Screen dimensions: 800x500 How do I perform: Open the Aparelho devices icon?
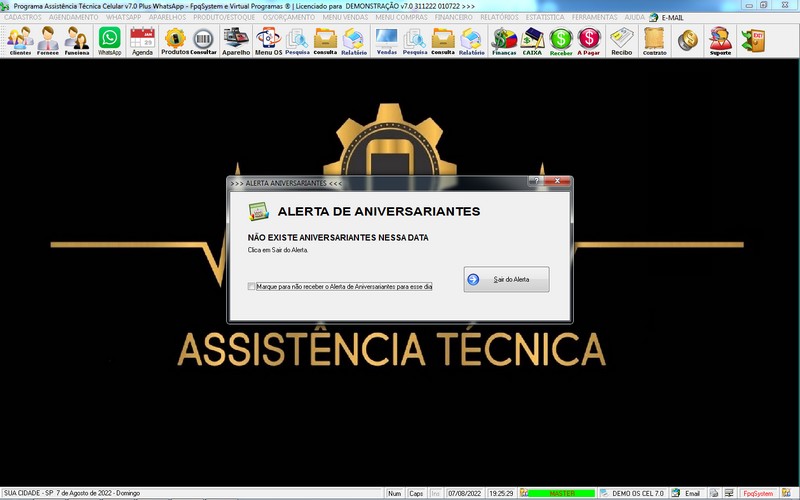(236, 41)
